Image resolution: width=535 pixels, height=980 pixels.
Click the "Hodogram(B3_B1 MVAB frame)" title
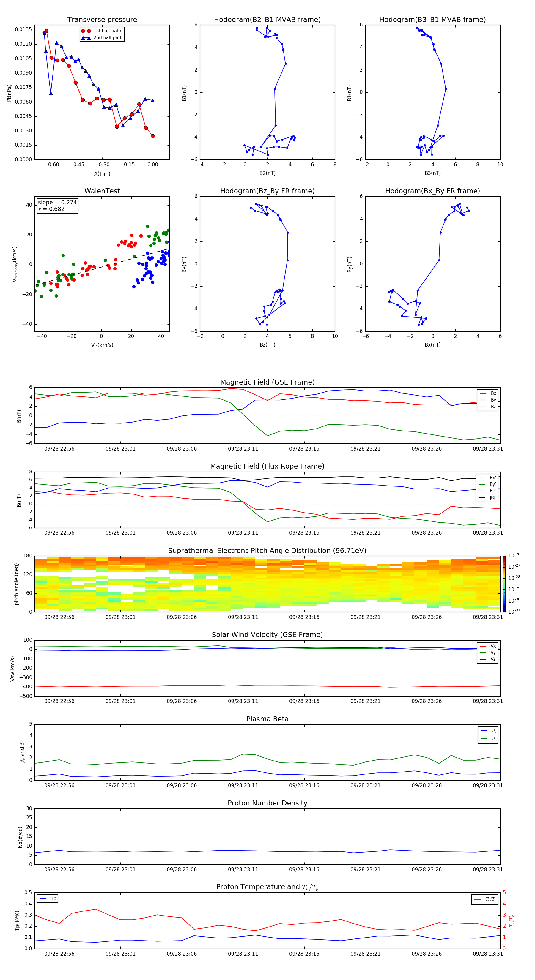tap(432, 20)
